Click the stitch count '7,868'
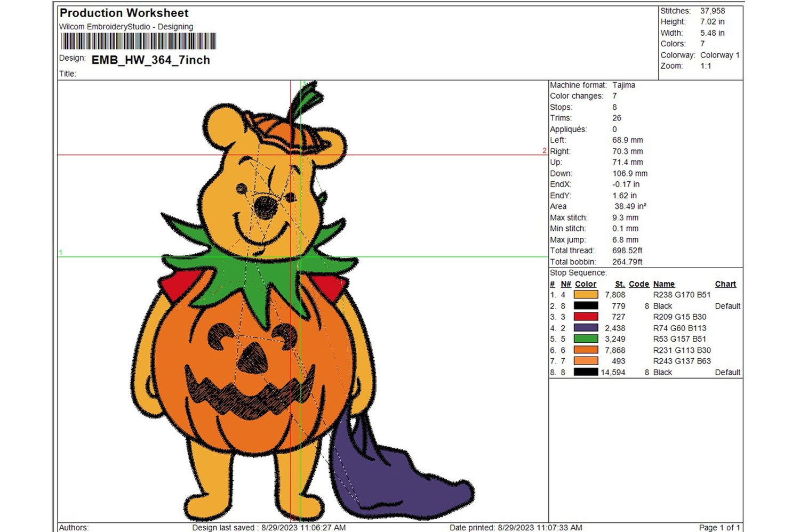This screenshot has height=532, width=800. tap(615, 350)
